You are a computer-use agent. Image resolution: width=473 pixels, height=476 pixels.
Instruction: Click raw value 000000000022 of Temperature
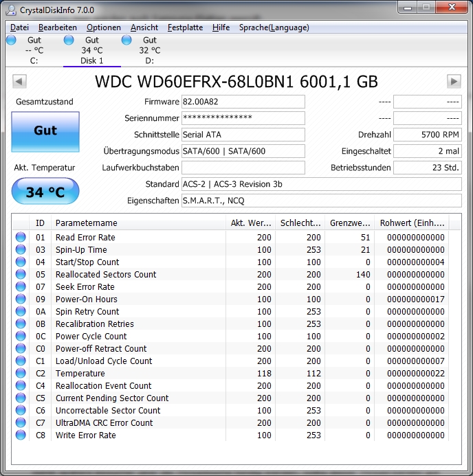415,373
